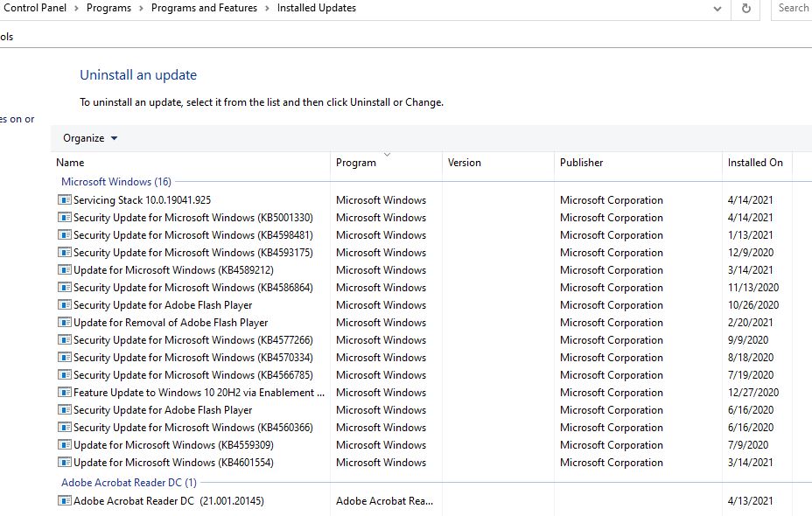Click the 9/9/2020 installed date cell
The image size is (812, 516).
pyautogui.click(x=748, y=340)
